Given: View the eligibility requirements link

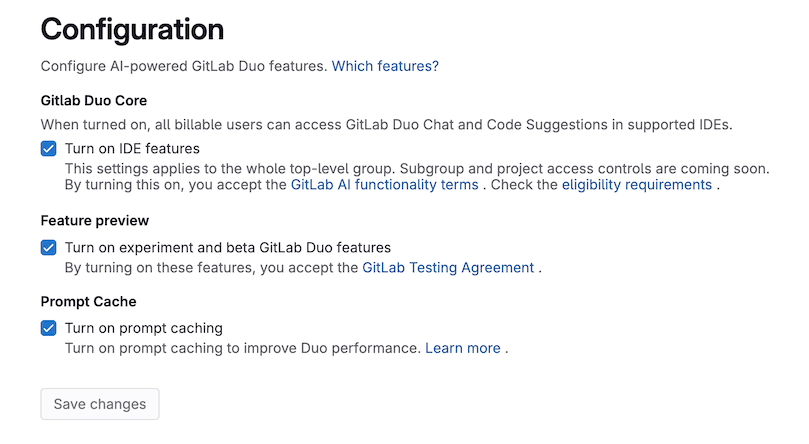Looking at the screenshot, I should click(637, 185).
